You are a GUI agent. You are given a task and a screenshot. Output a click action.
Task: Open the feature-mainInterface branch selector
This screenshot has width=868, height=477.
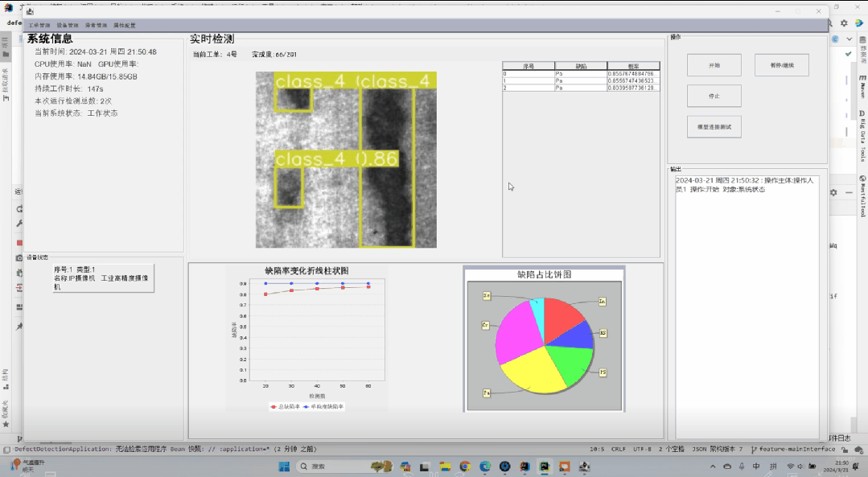click(792, 450)
